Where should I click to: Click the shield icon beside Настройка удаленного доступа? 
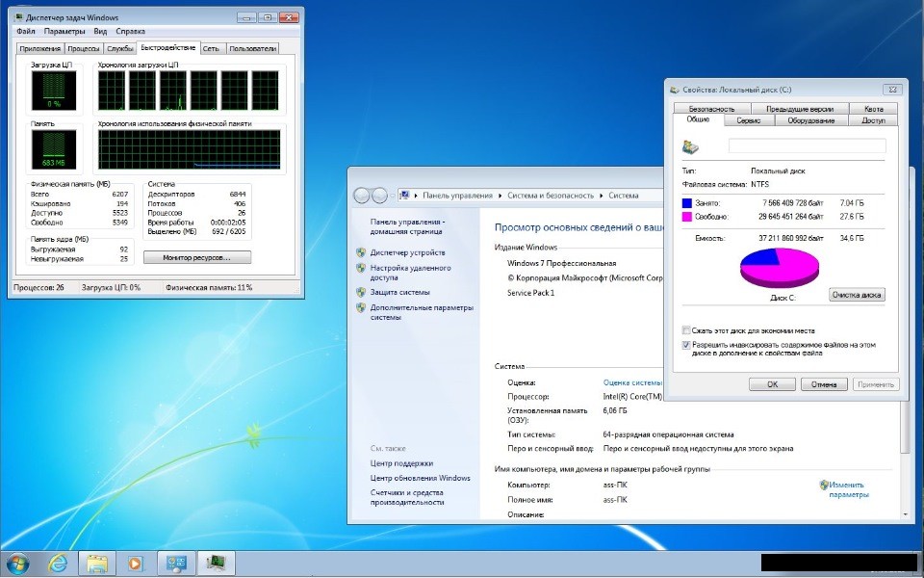click(x=361, y=268)
